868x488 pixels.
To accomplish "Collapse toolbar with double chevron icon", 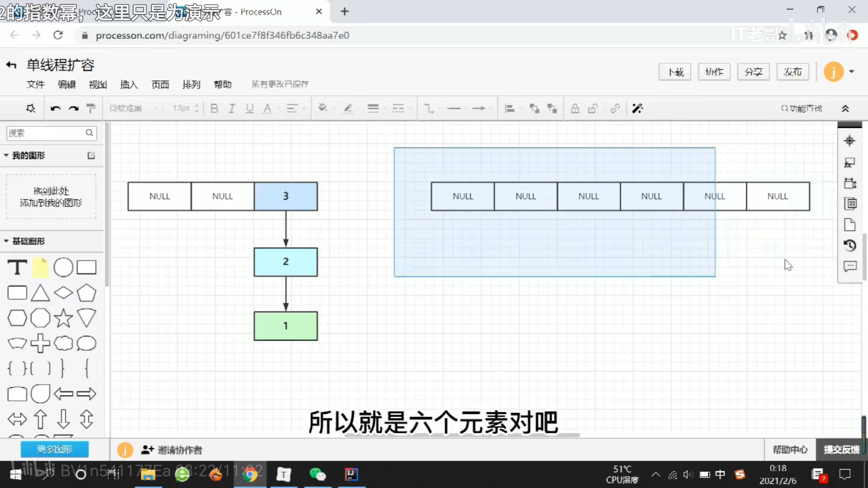I will (845, 108).
